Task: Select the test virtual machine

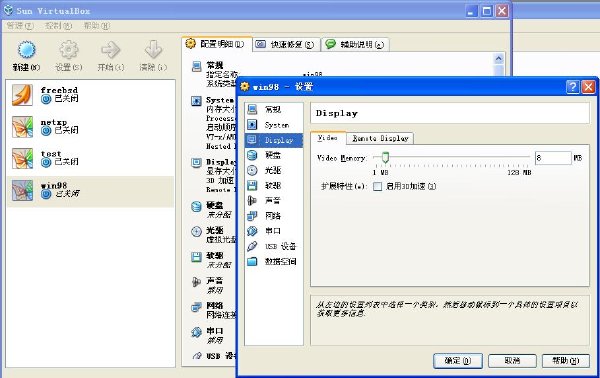Action: click(x=90, y=158)
